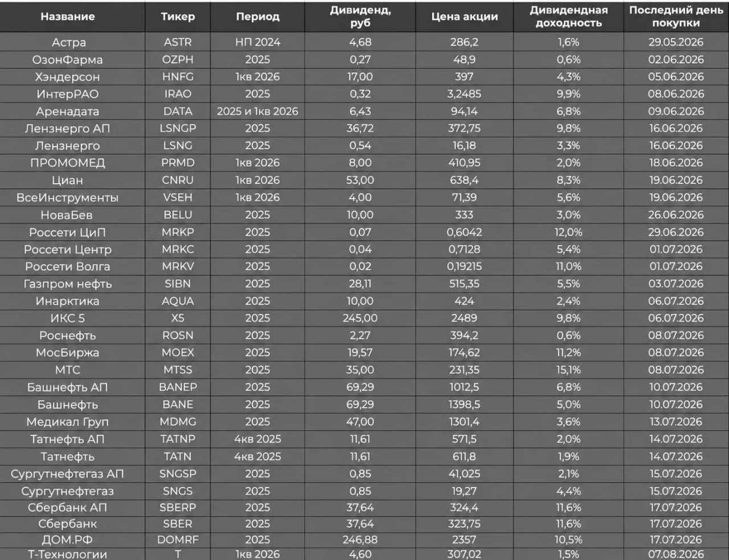Click the Т-Технологии date 07.08.2026
729x560 pixels.
pyautogui.click(x=676, y=554)
